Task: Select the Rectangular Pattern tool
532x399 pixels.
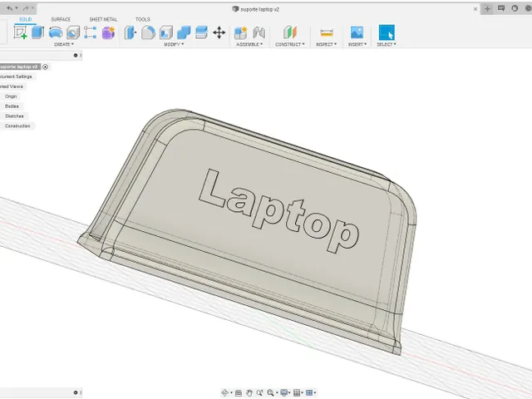Action: [91, 32]
